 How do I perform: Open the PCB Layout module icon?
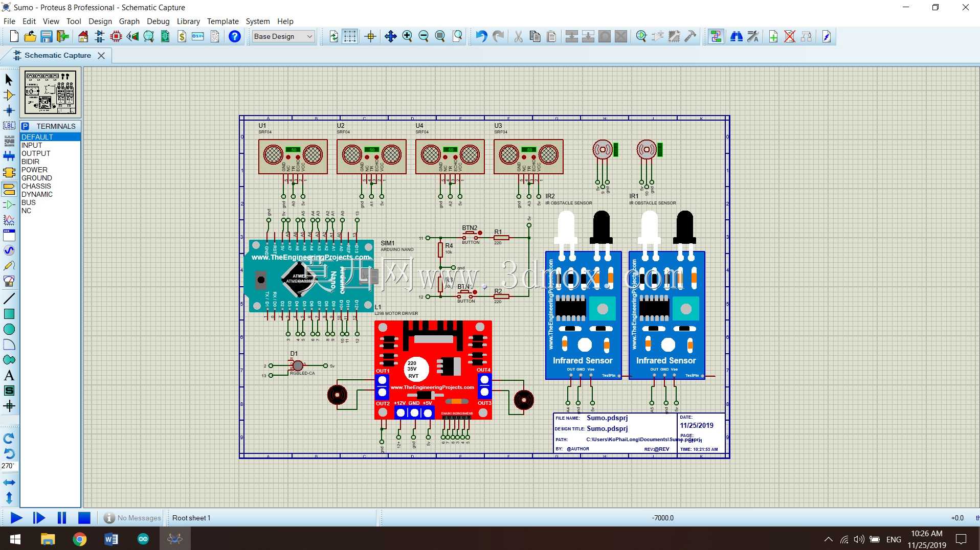pos(116,36)
